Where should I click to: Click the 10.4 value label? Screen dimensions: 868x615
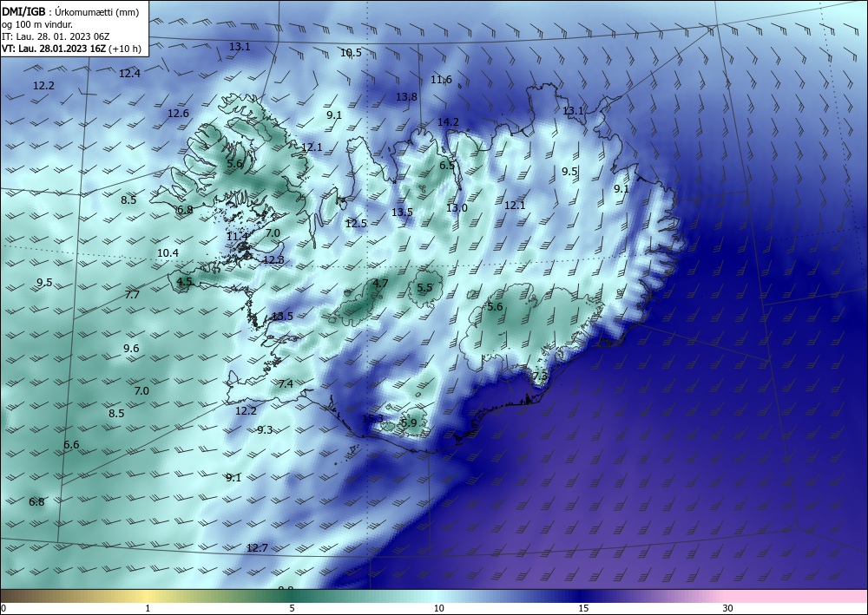click(x=168, y=252)
